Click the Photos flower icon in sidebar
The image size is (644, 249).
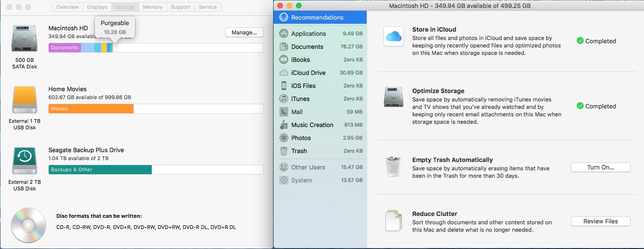click(x=283, y=138)
